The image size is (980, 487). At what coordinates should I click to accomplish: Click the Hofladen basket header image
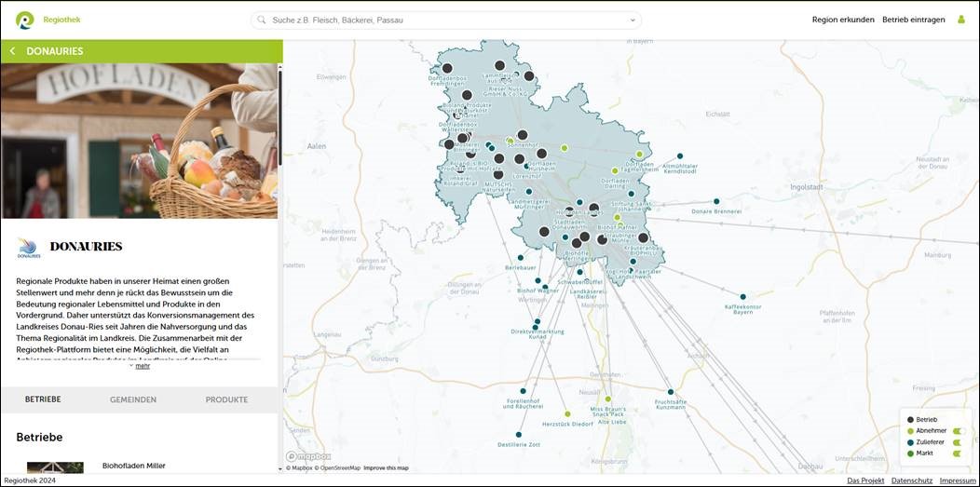[x=140, y=141]
